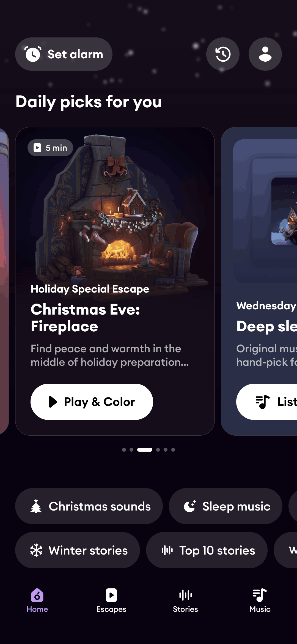
Task: Tap the Deep sleep card artwork thumbnail
Action: coord(284,211)
